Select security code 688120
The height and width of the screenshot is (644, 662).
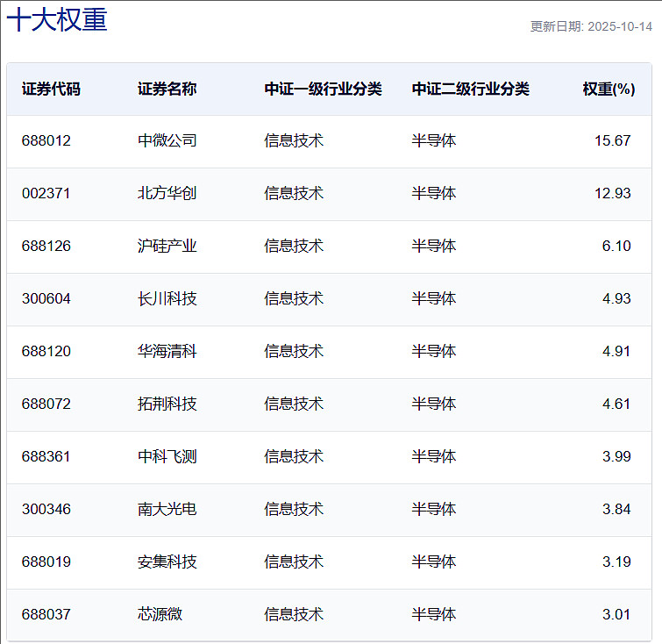click(46, 351)
